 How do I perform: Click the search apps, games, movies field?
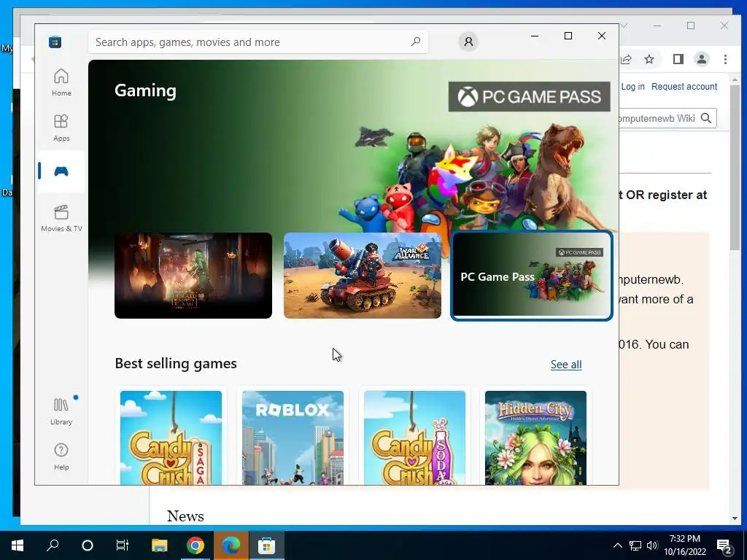tap(258, 42)
